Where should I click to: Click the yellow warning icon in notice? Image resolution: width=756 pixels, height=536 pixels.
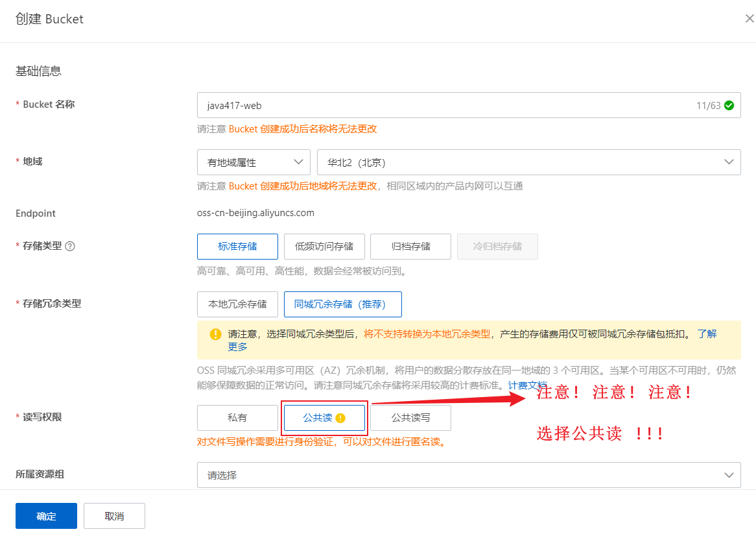[215, 334]
